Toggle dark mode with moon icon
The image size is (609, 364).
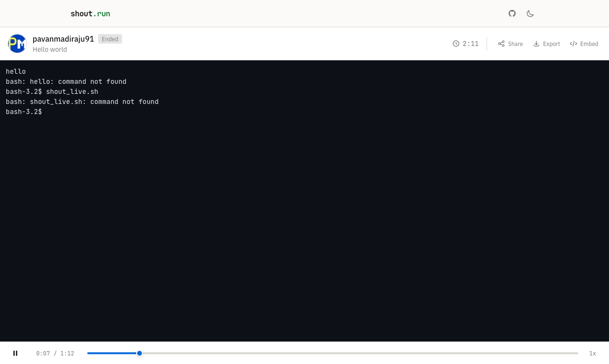click(530, 13)
